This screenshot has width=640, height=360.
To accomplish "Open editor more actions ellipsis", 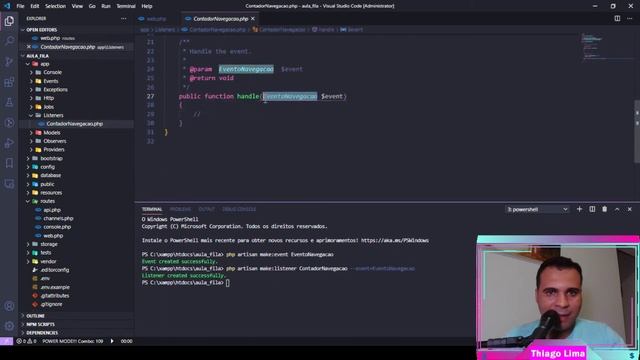I will tap(630, 18).
